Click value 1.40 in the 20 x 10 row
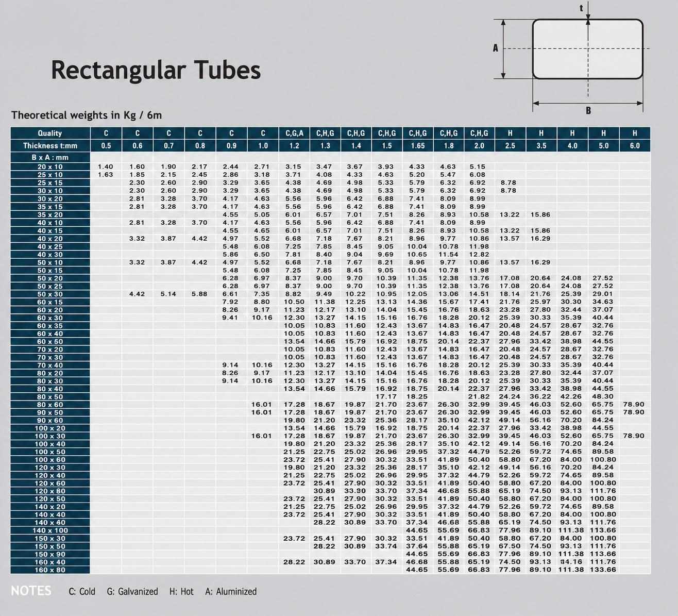This screenshot has width=678, height=616. tap(106, 167)
